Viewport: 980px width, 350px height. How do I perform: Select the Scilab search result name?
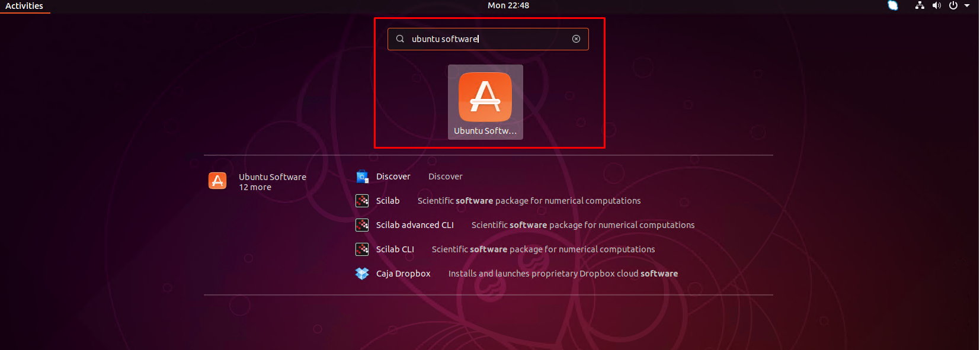(388, 201)
